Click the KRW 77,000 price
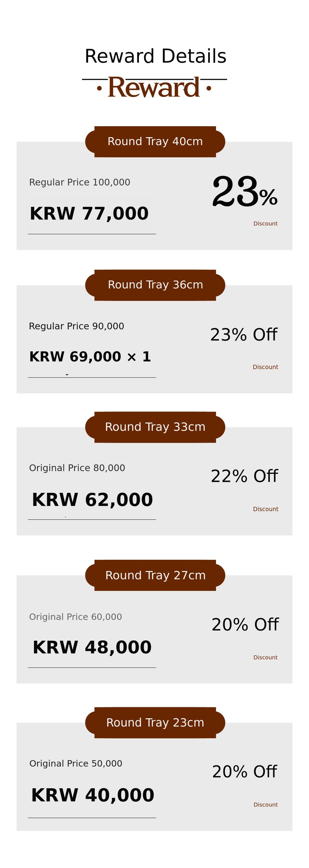309x868 pixels. pyautogui.click(x=89, y=213)
